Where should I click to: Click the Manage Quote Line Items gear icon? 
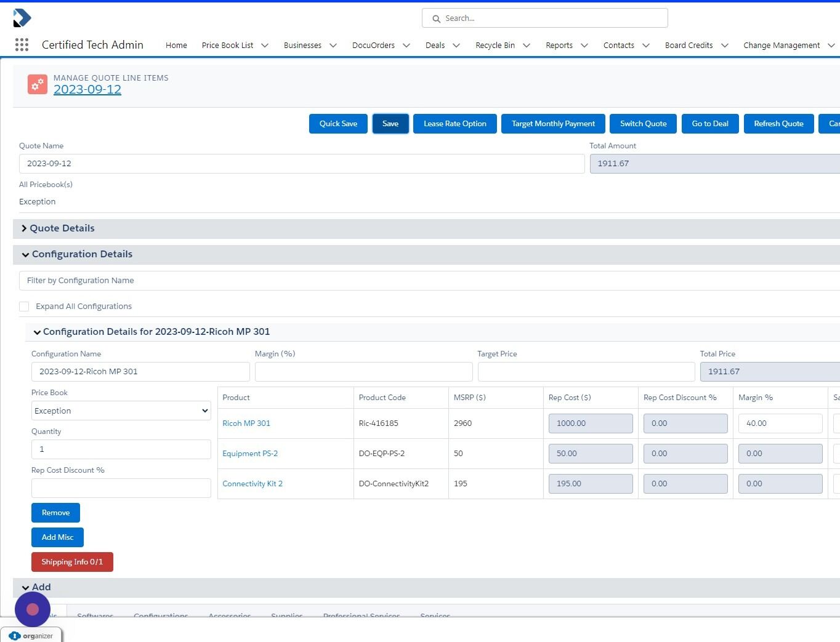coord(37,84)
